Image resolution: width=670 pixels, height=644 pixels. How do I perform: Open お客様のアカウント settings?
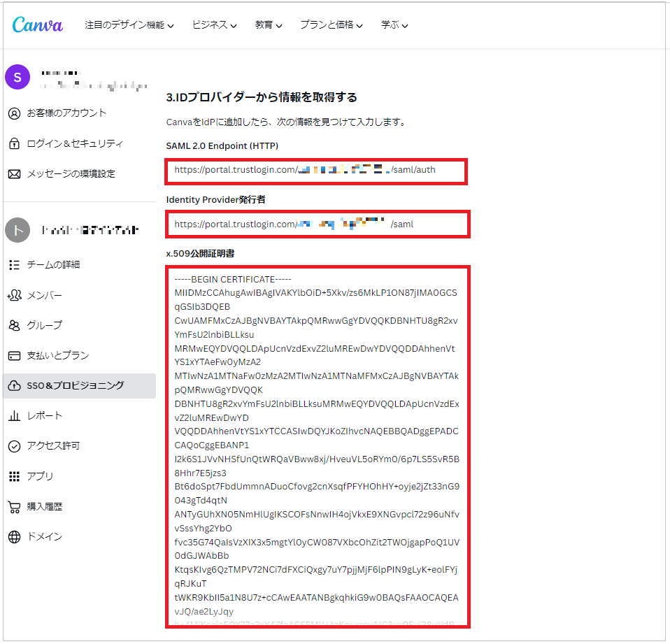point(66,113)
